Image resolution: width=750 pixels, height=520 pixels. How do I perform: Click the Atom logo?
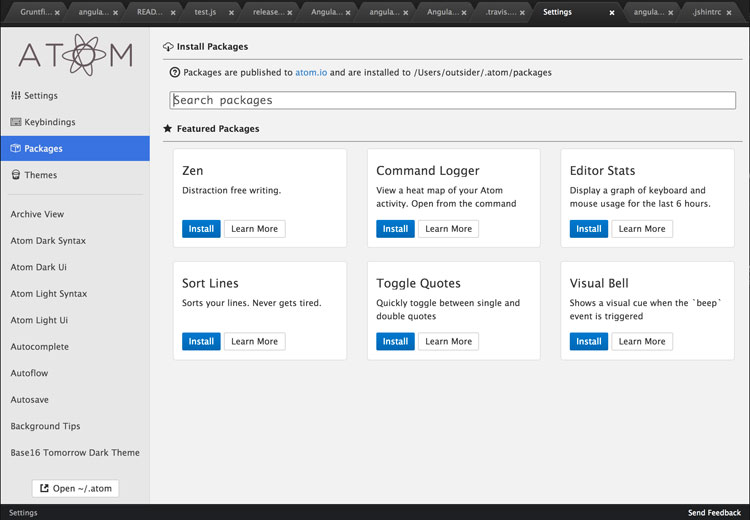pos(76,55)
